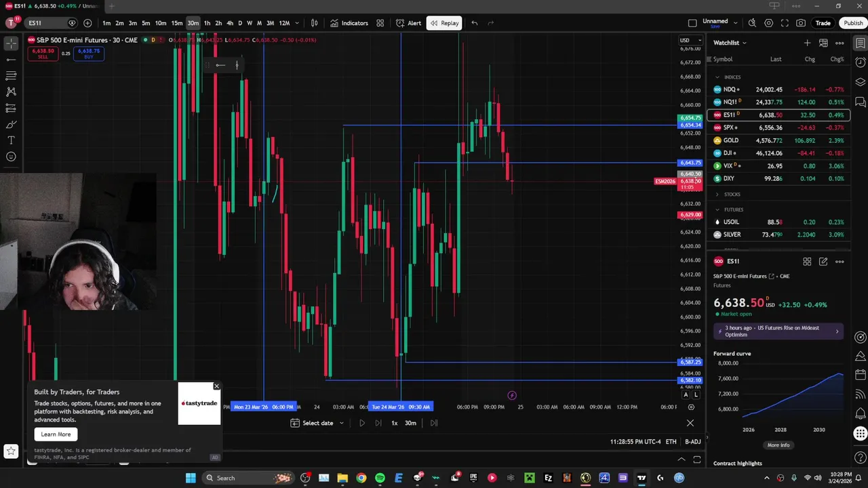Open the Indicators dialog
Viewport: 868px width, 488px height.
349,23
